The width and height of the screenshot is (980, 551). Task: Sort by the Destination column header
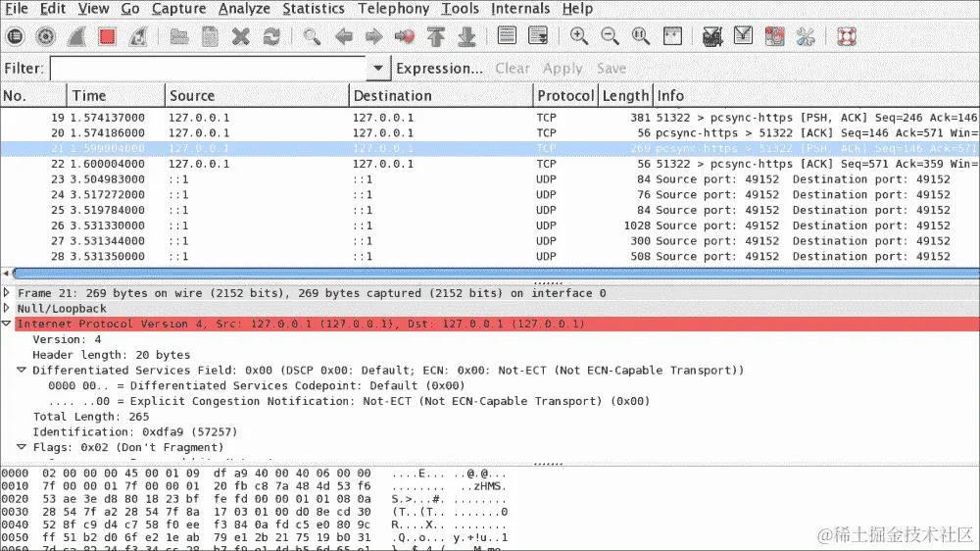click(441, 96)
